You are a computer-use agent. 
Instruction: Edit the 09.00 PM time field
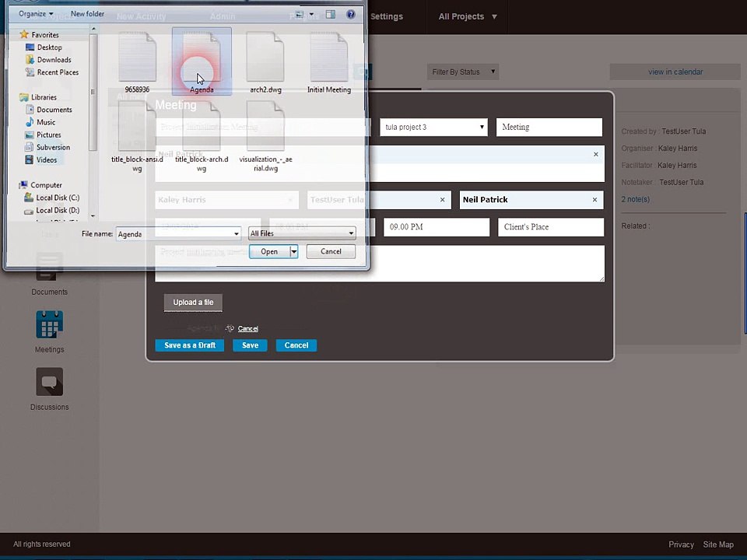pyautogui.click(x=437, y=227)
